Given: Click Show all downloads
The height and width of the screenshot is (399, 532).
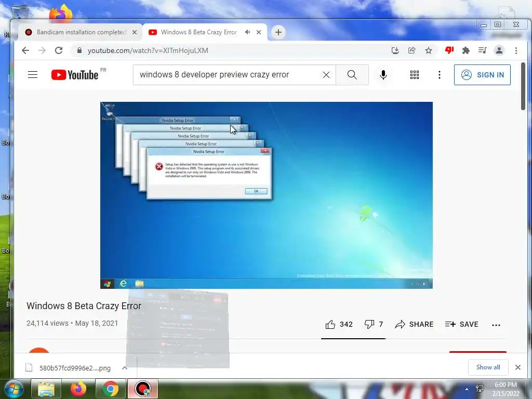Looking at the screenshot, I should pos(488,367).
